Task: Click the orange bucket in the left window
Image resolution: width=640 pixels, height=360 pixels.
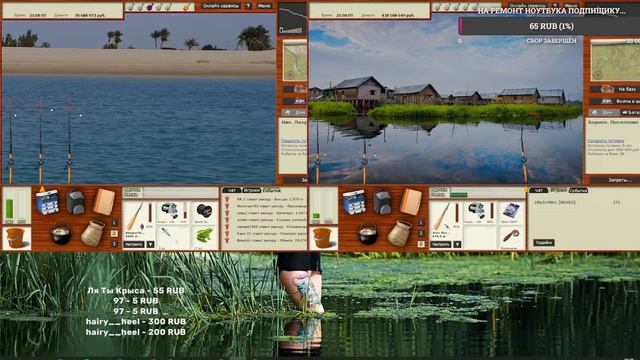Action: 16,238
